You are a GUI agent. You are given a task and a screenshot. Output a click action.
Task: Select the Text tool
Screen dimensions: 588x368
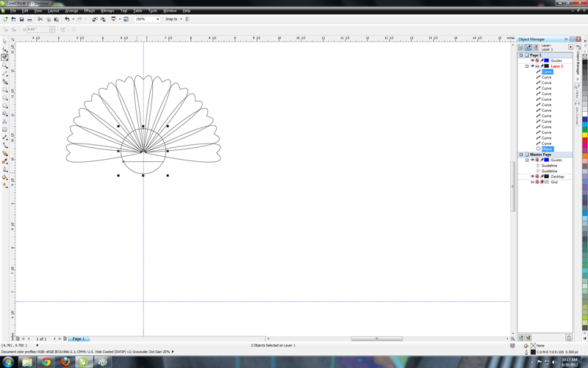click(x=4, y=121)
